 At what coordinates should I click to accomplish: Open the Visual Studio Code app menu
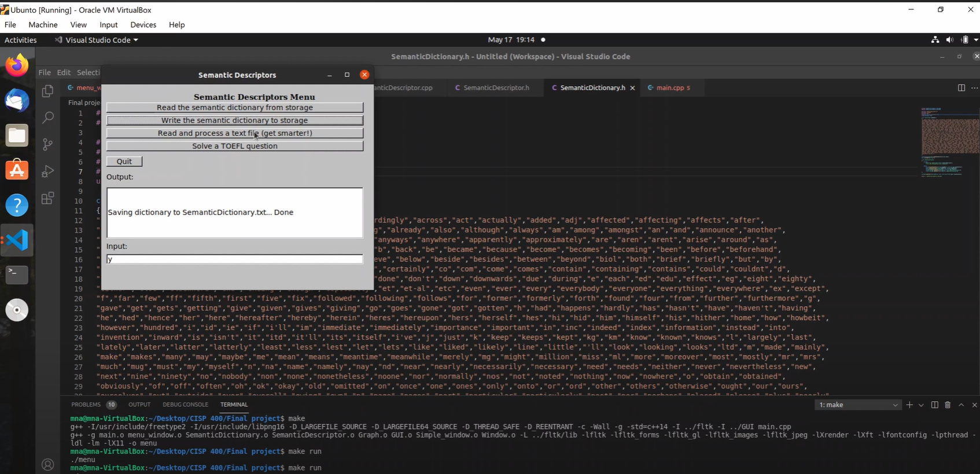[97, 40]
